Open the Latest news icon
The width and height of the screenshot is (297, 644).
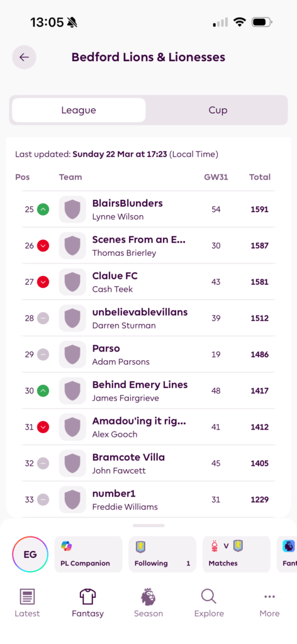point(27,596)
